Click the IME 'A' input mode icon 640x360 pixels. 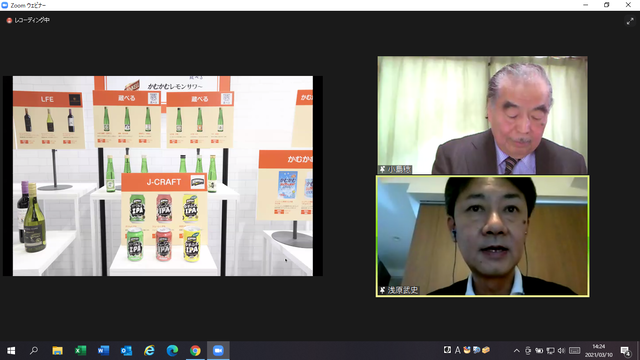(458, 350)
